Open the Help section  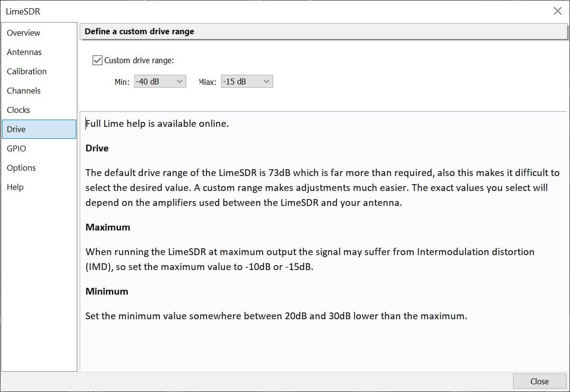click(15, 187)
